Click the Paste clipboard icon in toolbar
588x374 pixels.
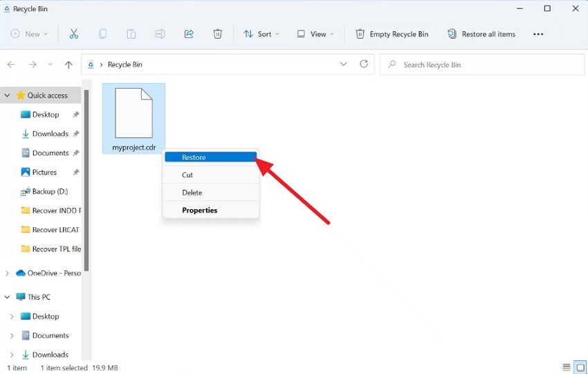(x=131, y=34)
